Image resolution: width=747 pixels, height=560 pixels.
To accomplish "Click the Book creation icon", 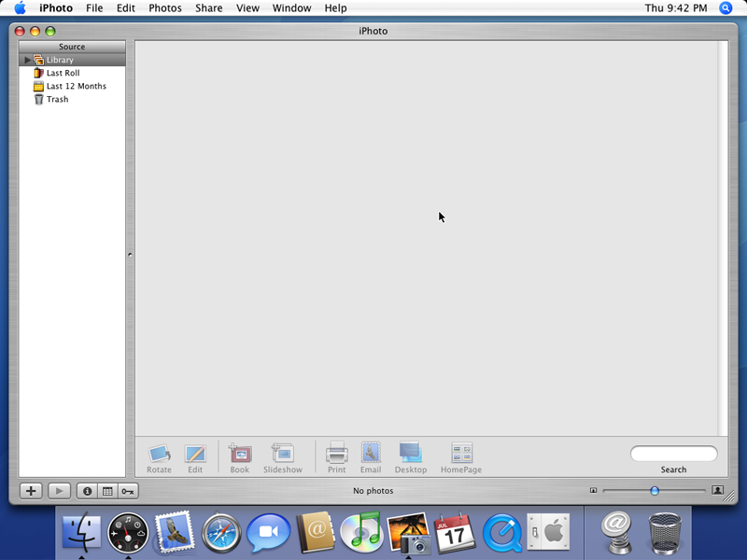I will [x=240, y=455].
